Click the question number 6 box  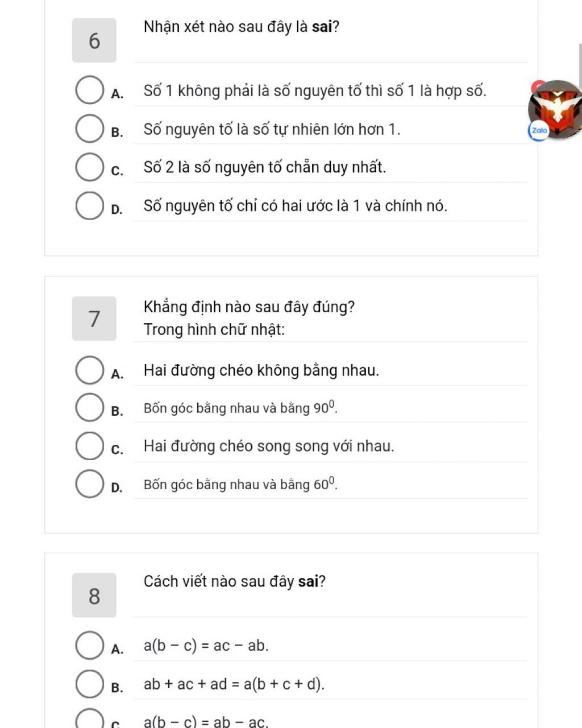pyautogui.click(x=94, y=40)
